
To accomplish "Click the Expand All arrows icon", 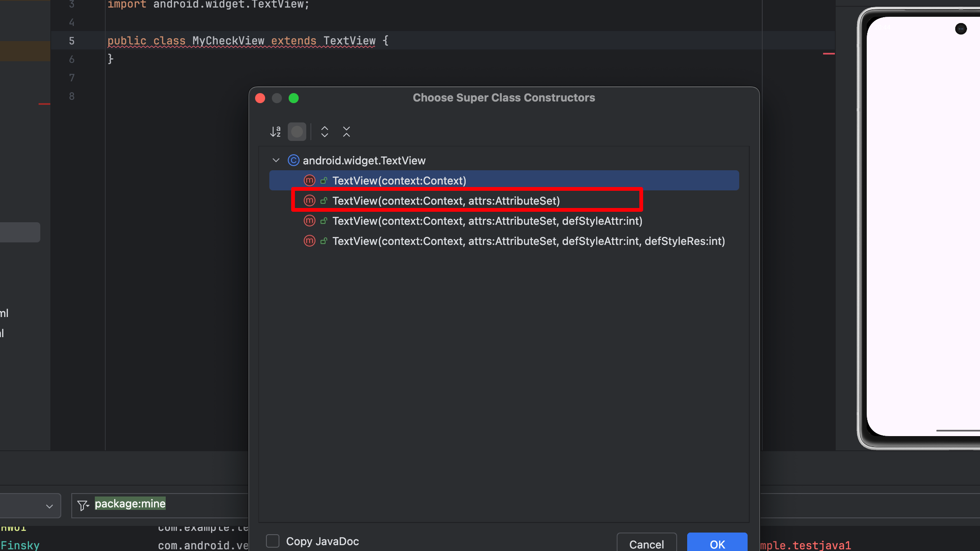I will 324,132.
